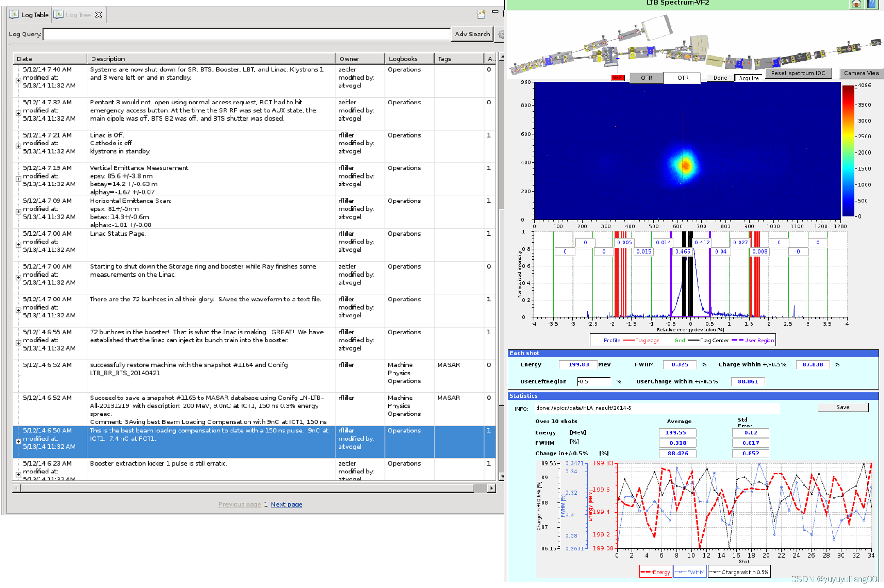The width and height of the screenshot is (884, 588).
Task: Click the average energy 199.55 value
Action: 677,432
